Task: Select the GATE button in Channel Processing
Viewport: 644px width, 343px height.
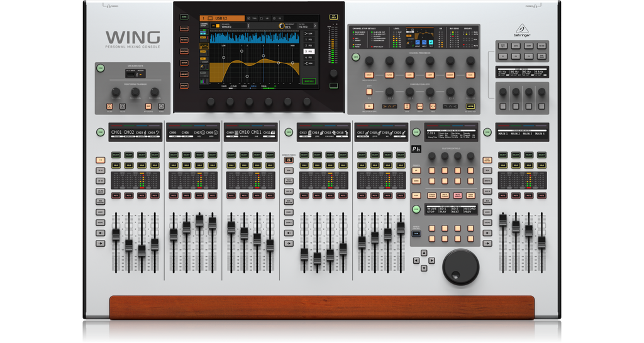Action: [x=409, y=75]
